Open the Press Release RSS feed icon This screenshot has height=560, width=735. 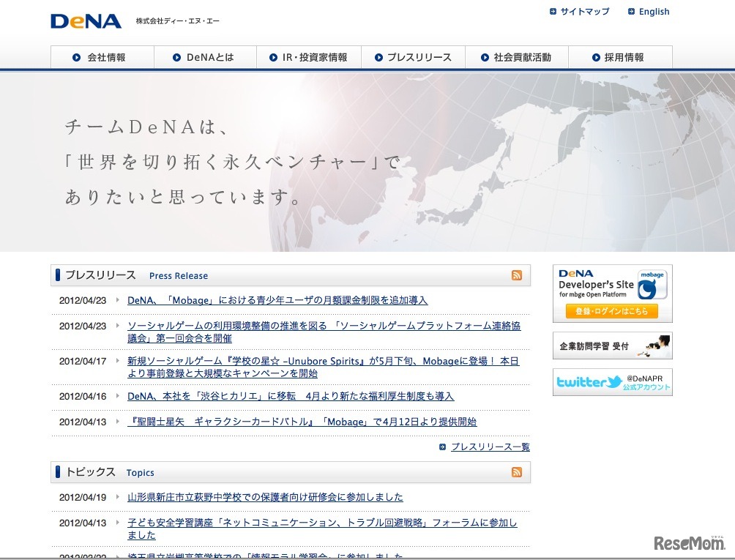517,275
